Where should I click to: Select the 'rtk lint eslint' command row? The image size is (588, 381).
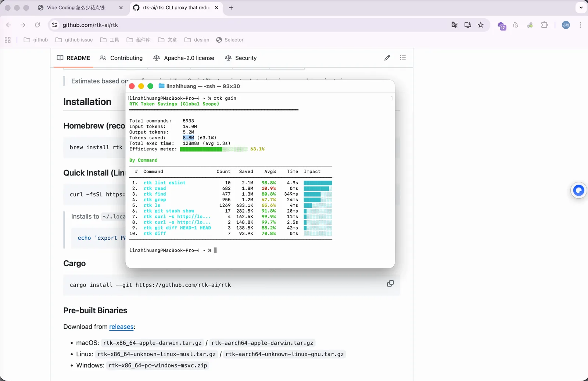tap(232, 183)
